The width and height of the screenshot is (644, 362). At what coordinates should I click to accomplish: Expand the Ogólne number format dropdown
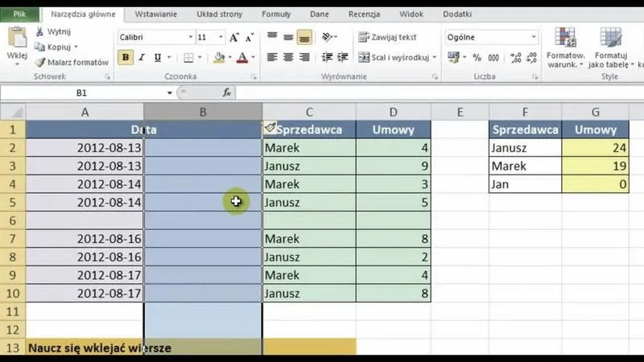[533, 37]
